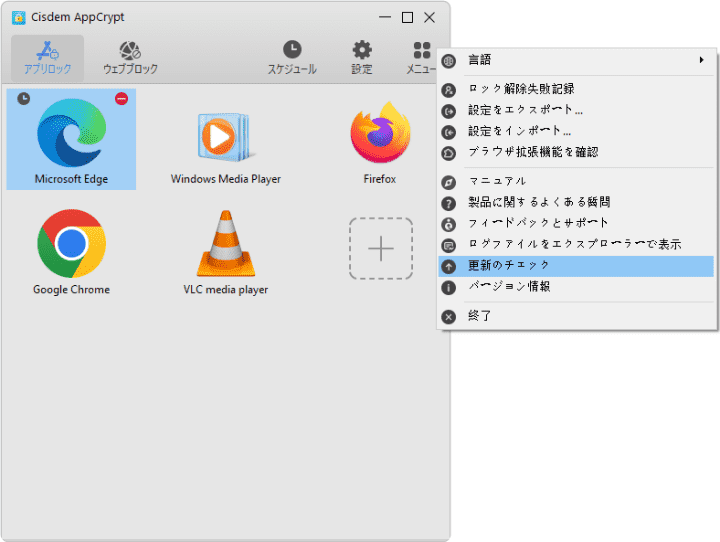Screen dimensions: 720x542
Task: Open the スケジュール toolbar item
Action: 292,58
